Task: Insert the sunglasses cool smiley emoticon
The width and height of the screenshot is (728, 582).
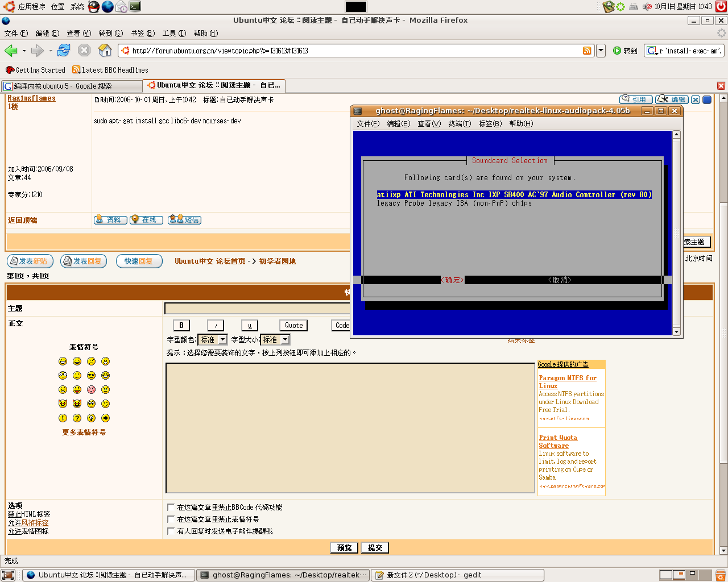Action: point(92,376)
